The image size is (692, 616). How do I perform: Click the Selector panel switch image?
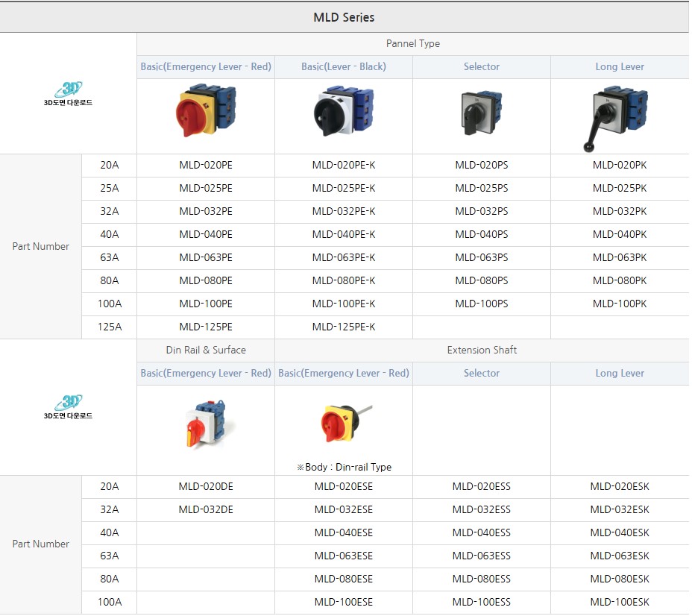pyautogui.click(x=481, y=113)
